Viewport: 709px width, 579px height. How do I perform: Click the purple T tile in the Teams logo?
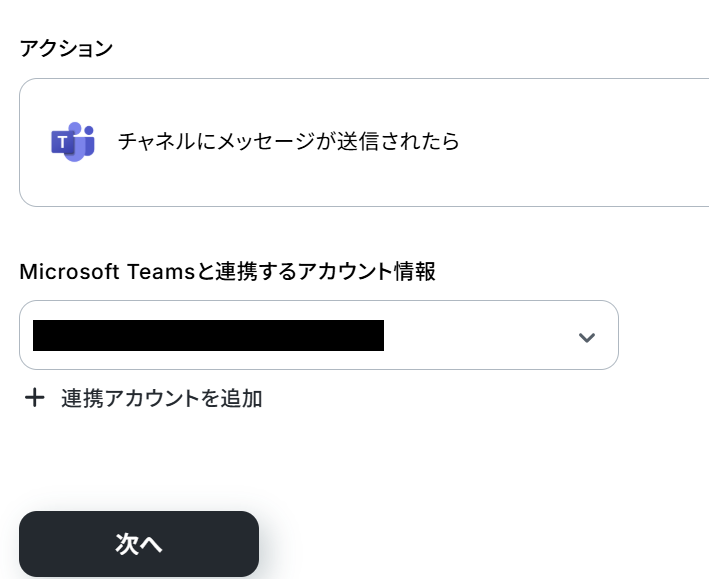pos(63,143)
